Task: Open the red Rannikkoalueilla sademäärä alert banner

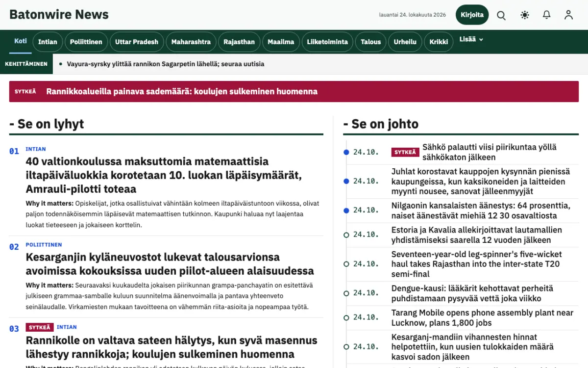Action: click(x=294, y=91)
